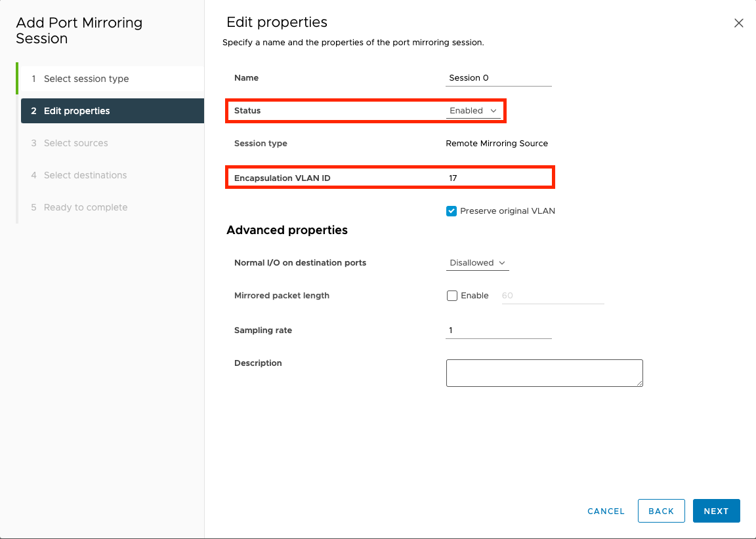Screen dimensions: 756x539
Task: Open the Normal I/O on destination ports dropdown
Action: [477, 262]
